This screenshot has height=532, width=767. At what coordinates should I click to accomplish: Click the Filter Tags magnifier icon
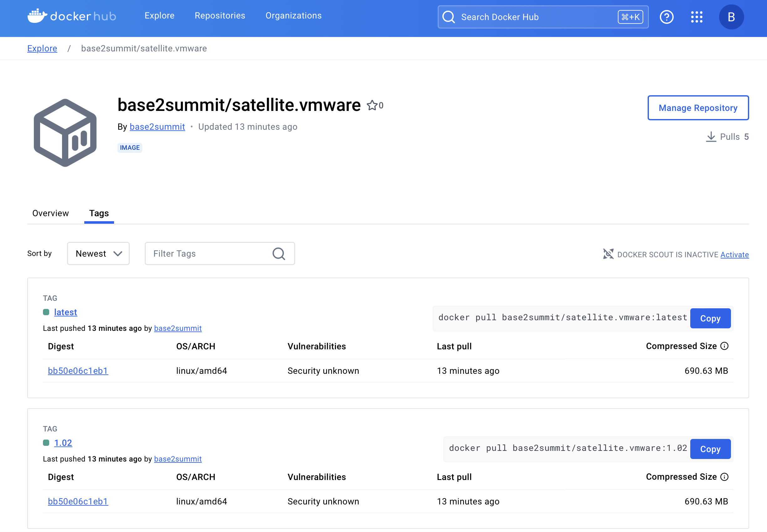point(279,254)
